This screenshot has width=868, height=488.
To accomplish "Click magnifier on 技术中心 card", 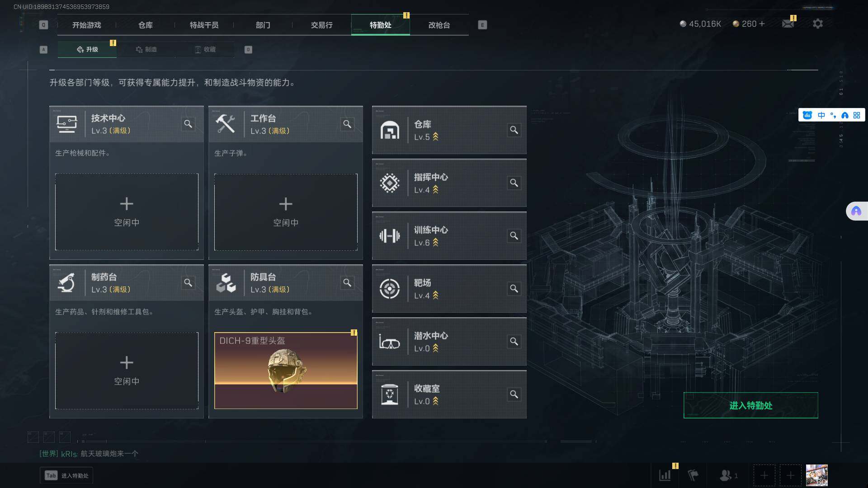I will point(188,124).
